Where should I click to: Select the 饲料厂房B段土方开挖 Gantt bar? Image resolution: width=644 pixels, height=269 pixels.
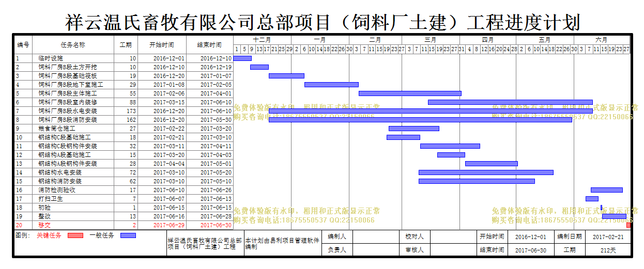tap(259, 67)
